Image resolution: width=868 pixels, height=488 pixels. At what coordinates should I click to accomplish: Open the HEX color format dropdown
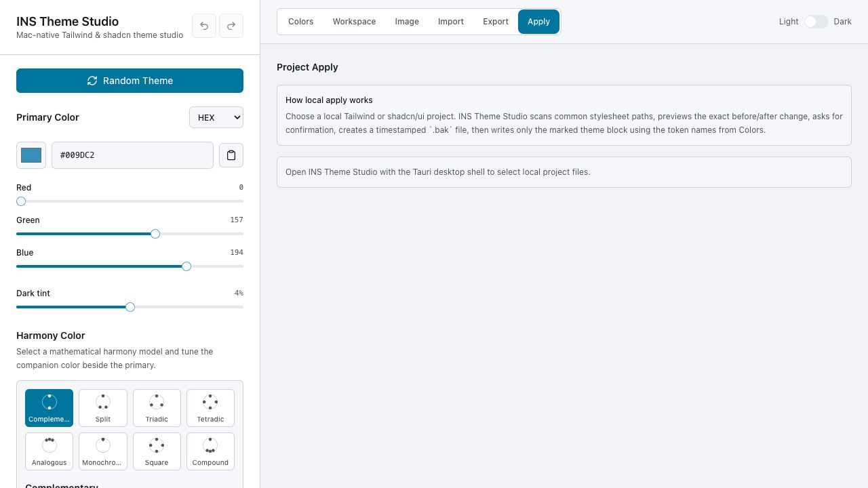(216, 117)
